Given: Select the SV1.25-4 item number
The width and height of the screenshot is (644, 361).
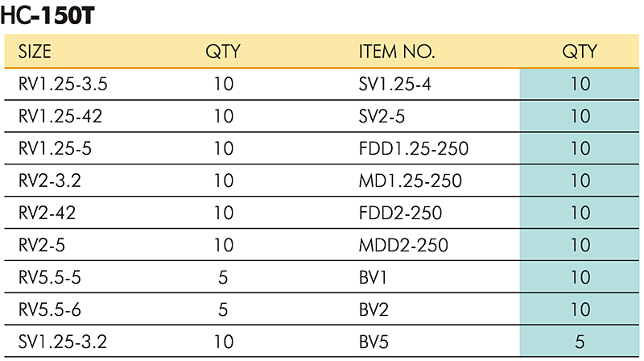Looking at the screenshot, I should tap(394, 85).
